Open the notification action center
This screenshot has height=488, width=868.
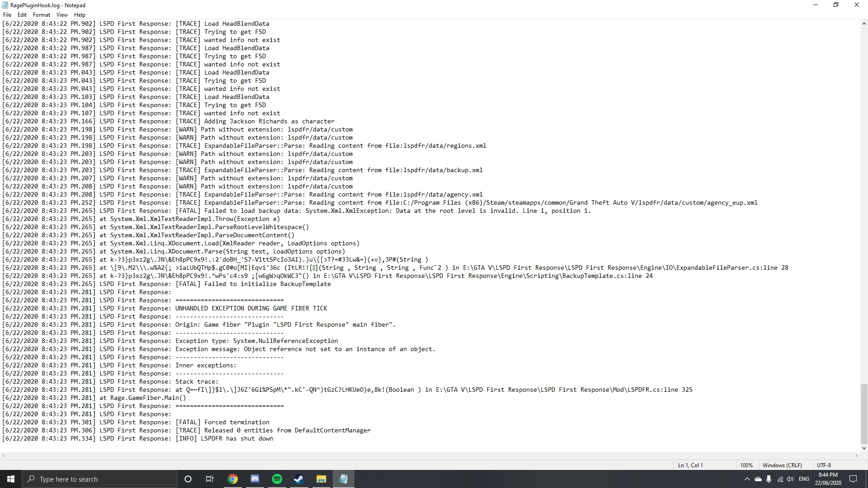tap(853, 479)
